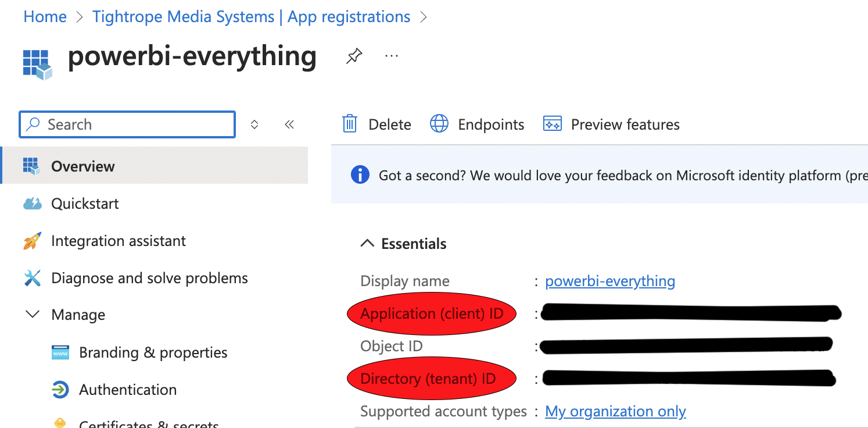The height and width of the screenshot is (428, 868).
Task: Toggle the sidebar expand/collapse diamond arrows
Action: pos(254,124)
